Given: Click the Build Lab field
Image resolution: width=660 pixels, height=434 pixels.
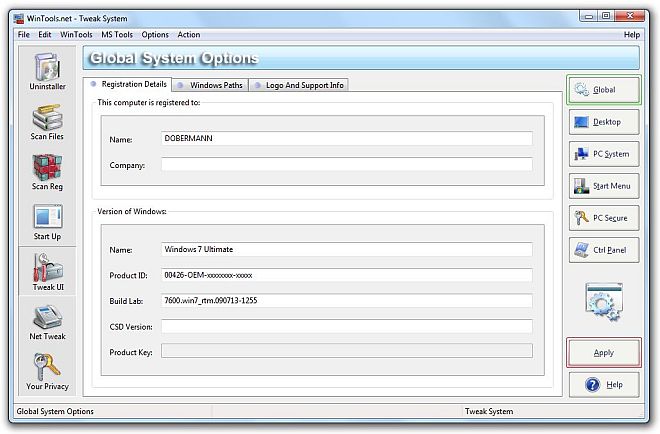Looking at the screenshot, I should click(347, 301).
